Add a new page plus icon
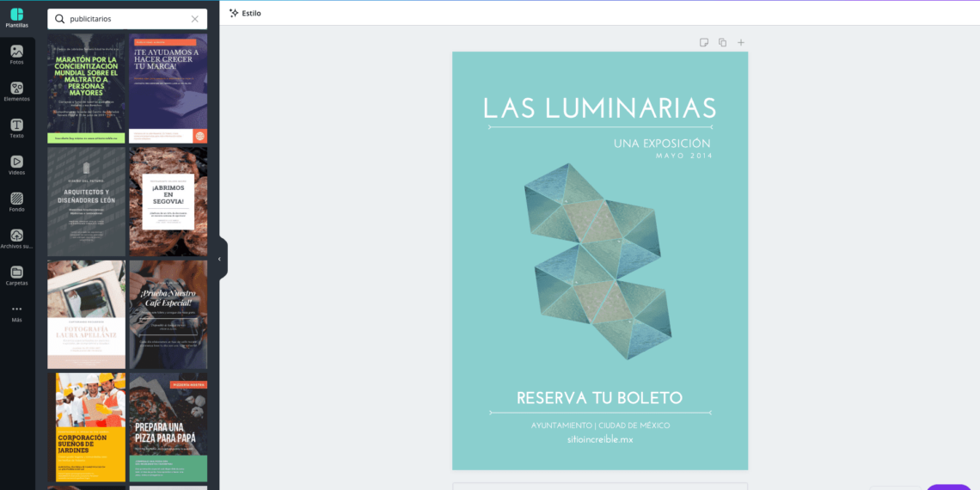980x490 pixels. coord(741,42)
